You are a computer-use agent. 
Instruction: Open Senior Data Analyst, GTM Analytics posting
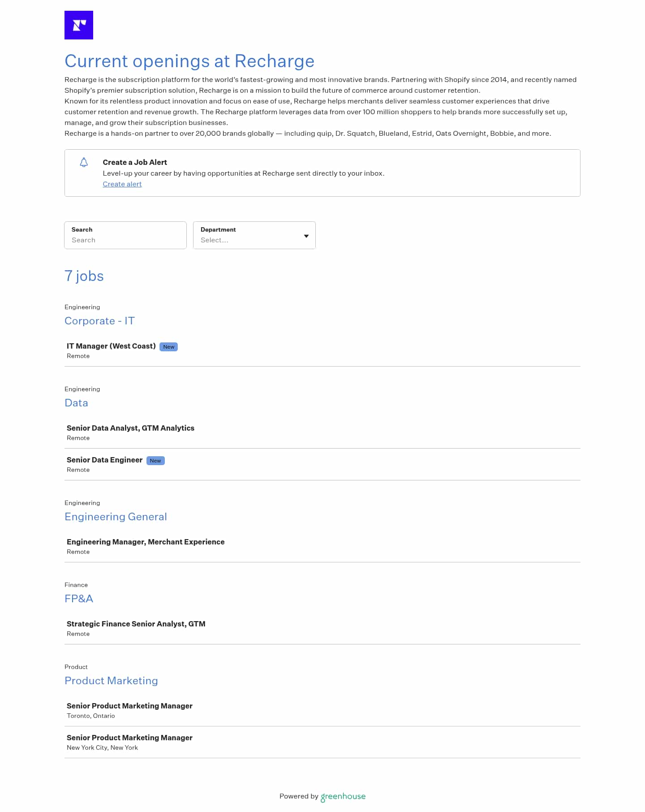[130, 428]
